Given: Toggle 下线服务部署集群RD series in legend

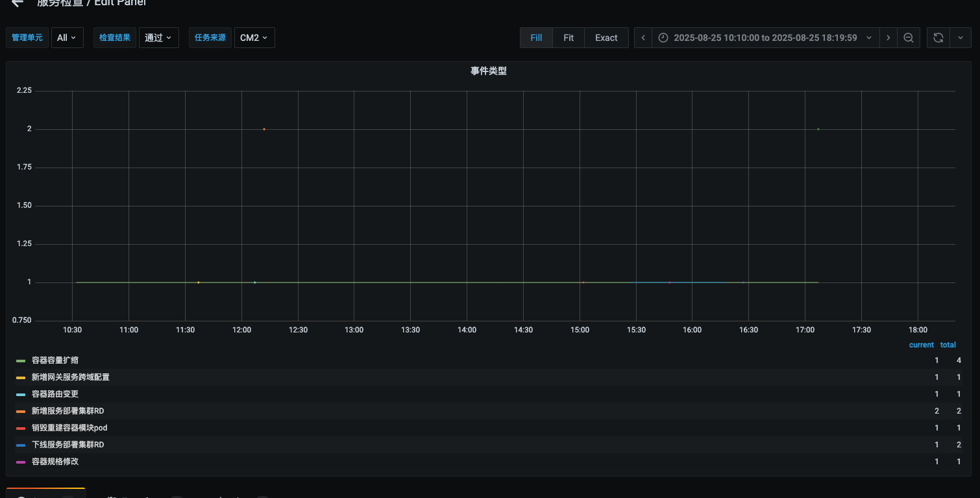Looking at the screenshot, I should click(67, 445).
